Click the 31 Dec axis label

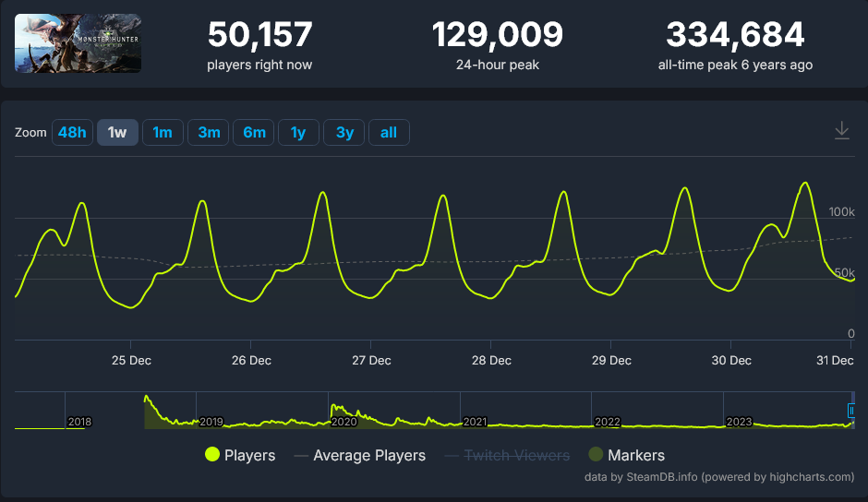[835, 360]
